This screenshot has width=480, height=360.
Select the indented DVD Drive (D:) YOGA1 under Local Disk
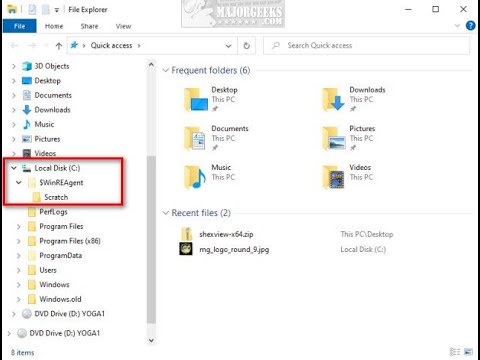click(69, 314)
